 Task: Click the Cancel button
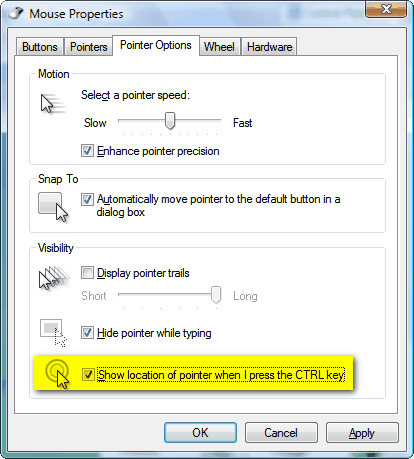[281, 433]
